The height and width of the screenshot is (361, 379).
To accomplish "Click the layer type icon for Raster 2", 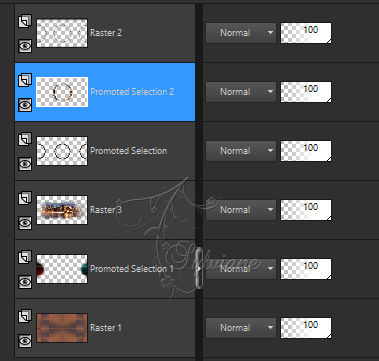I will (25, 21).
